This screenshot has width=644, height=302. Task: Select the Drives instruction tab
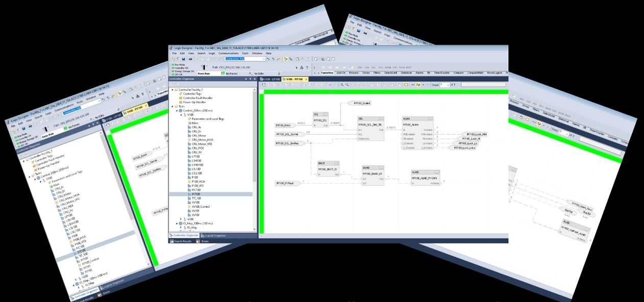[366, 73]
